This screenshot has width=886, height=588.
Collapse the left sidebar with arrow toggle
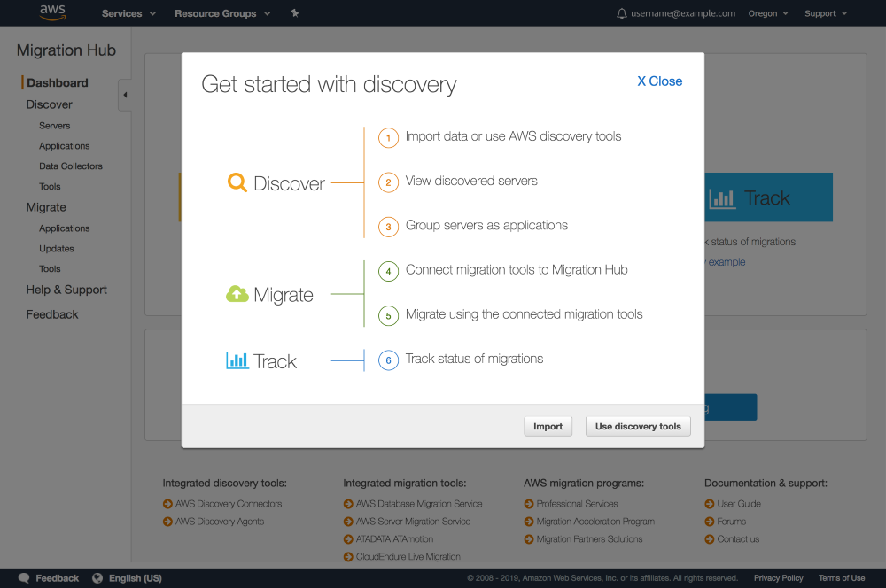pyautogui.click(x=125, y=95)
